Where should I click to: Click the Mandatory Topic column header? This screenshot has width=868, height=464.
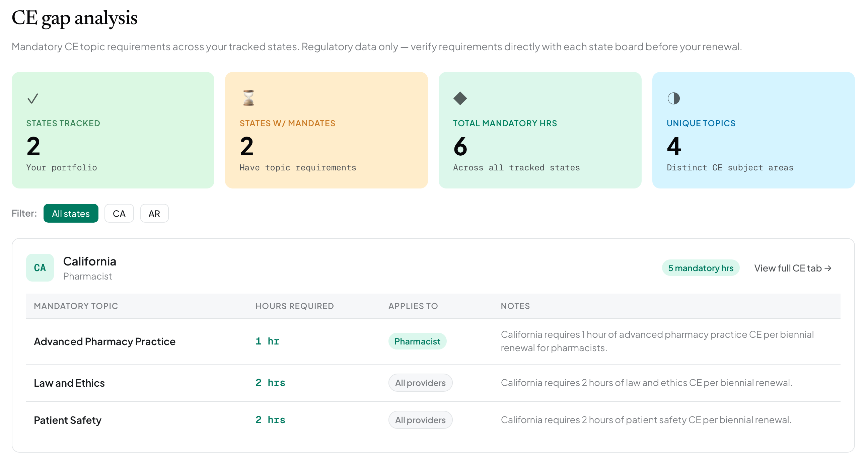76,306
